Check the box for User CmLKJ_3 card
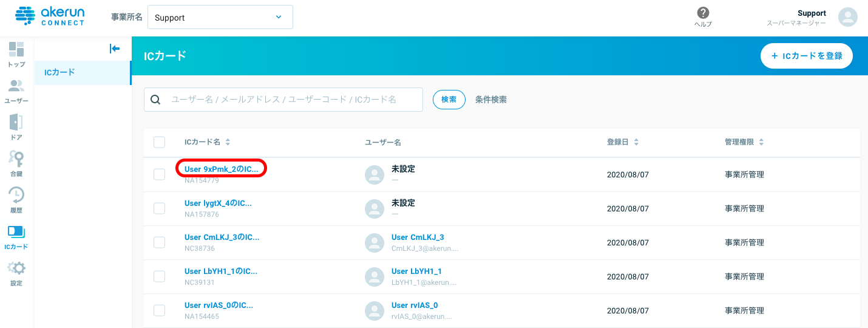 [x=160, y=242]
